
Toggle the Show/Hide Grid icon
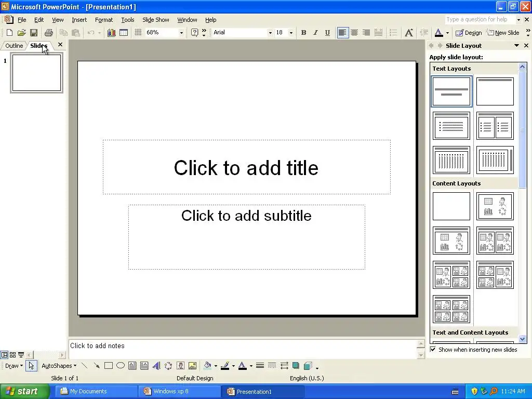coord(138,33)
